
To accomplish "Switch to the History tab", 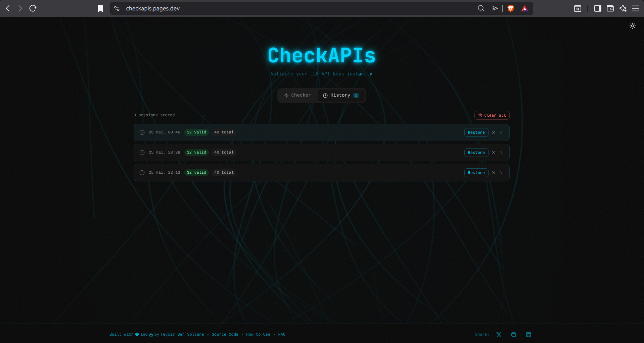I will (x=341, y=95).
